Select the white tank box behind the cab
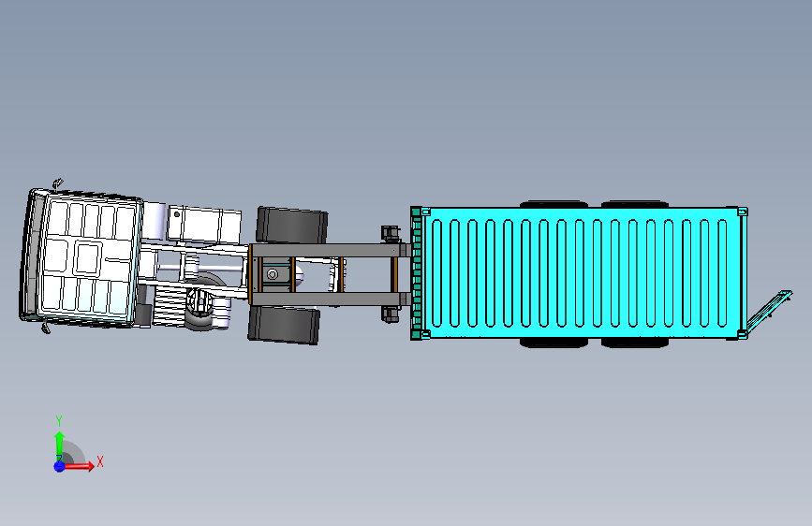Viewport: 812px width, 526px height. [204, 225]
